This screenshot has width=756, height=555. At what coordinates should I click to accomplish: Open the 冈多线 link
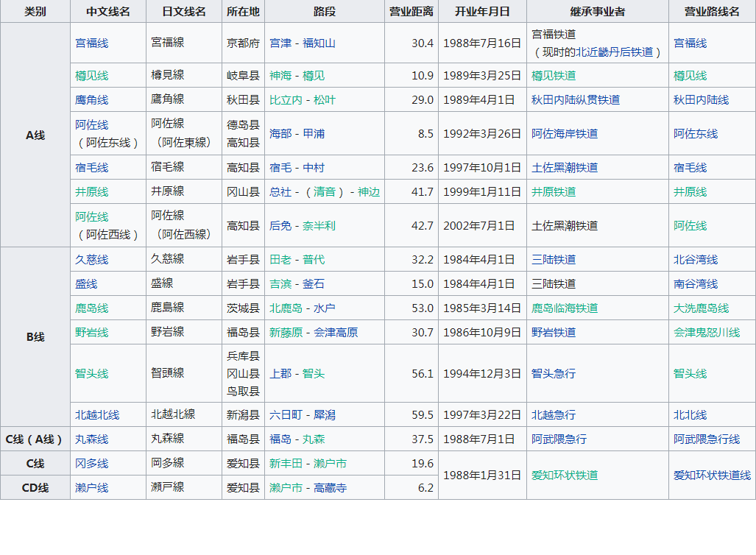coord(91,464)
